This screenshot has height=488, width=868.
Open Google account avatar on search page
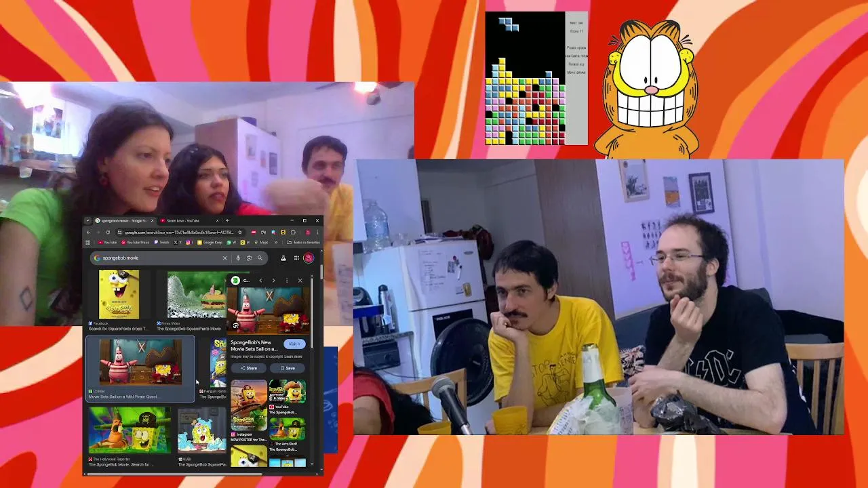pyautogui.click(x=309, y=258)
